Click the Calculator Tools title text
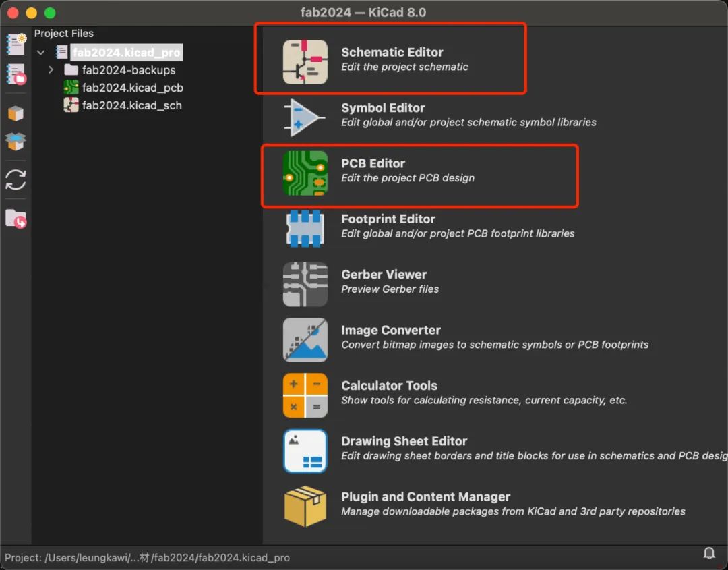 (389, 386)
